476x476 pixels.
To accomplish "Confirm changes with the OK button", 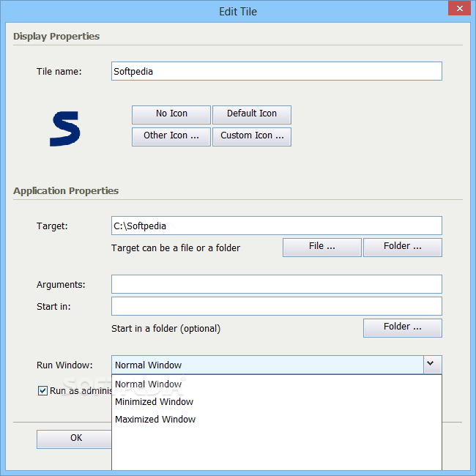I will point(75,439).
